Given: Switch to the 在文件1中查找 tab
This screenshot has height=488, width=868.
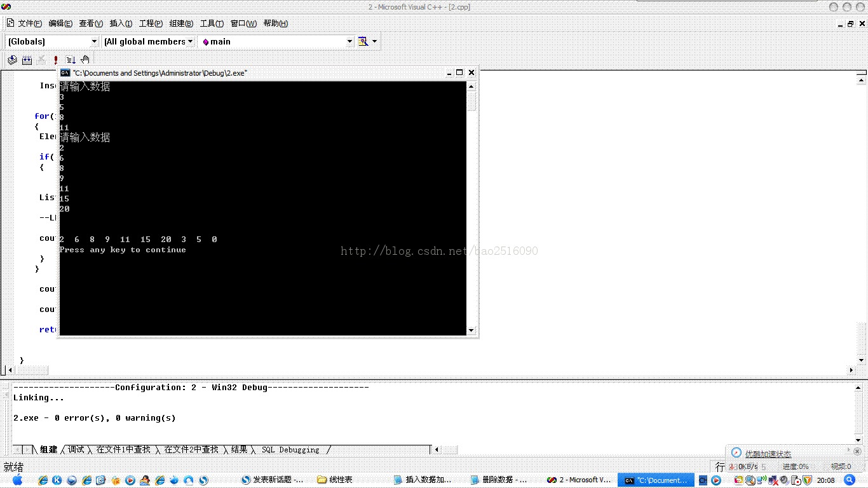Looking at the screenshot, I should pyautogui.click(x=123, y=450).
